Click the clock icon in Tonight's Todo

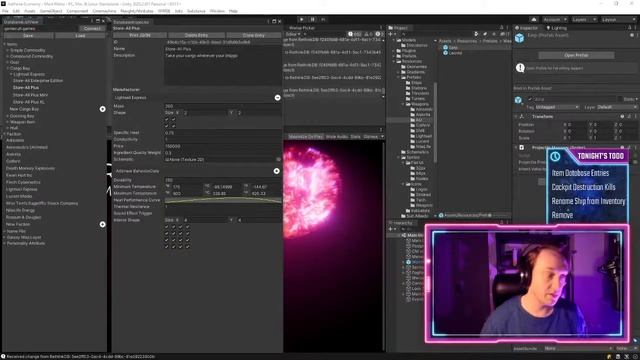[x=555, y=156]
